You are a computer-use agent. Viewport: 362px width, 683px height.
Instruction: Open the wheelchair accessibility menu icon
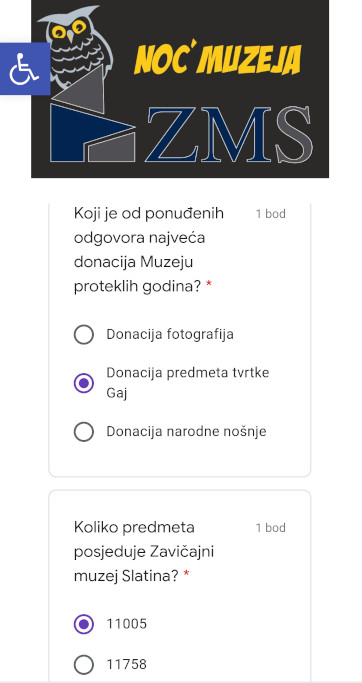pos(25,68)
